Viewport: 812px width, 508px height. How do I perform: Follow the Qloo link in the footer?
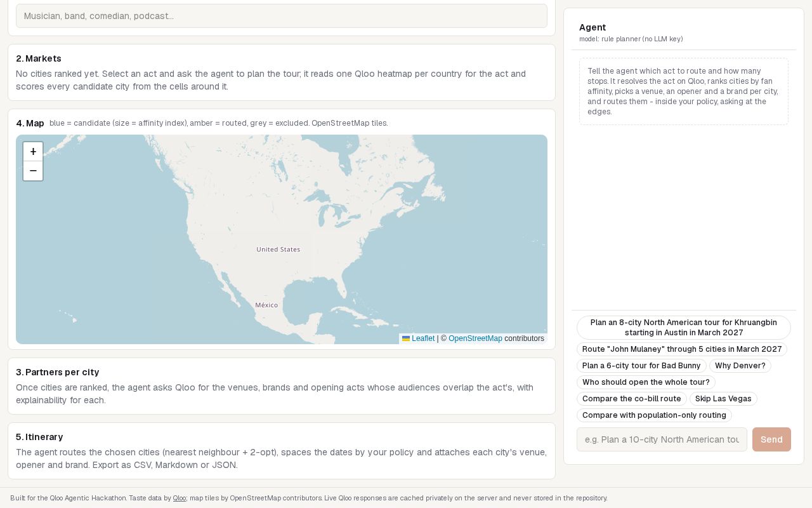(180, 498)
